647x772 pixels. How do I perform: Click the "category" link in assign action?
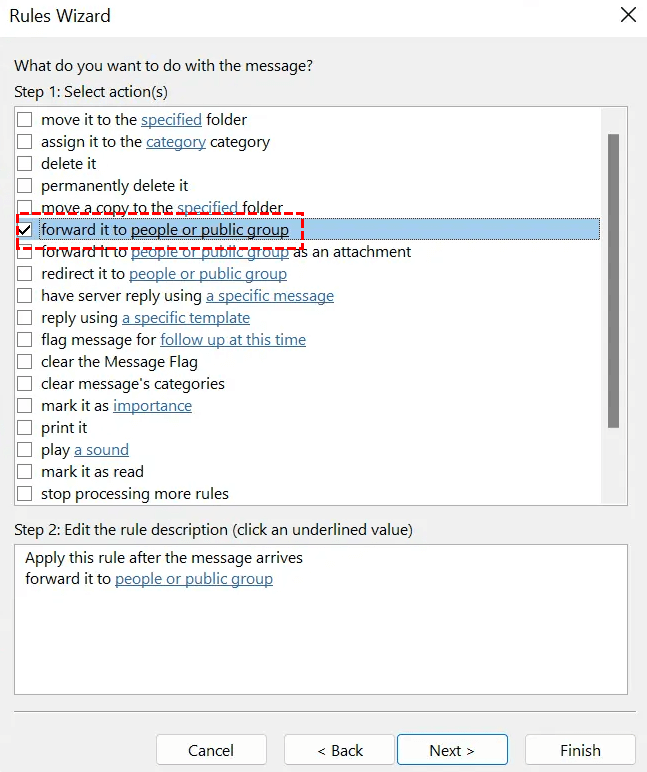pyautogui.click(x=176, y=142)
